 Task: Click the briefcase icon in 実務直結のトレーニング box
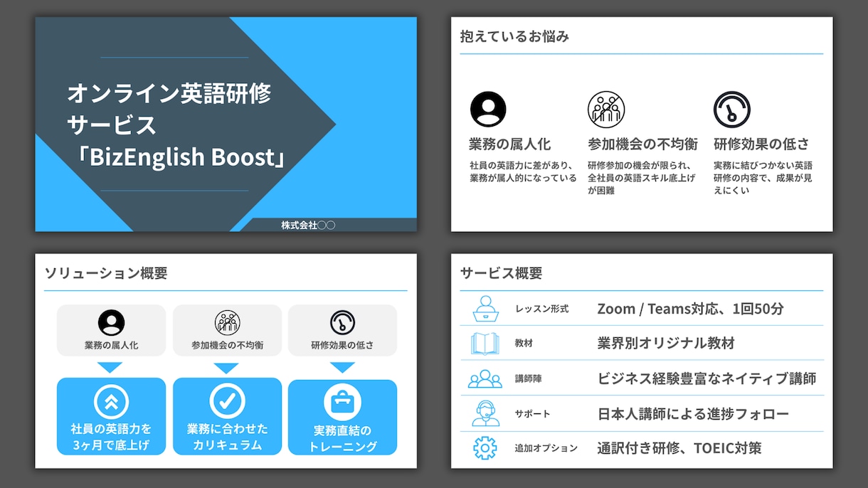coord(342,402)
